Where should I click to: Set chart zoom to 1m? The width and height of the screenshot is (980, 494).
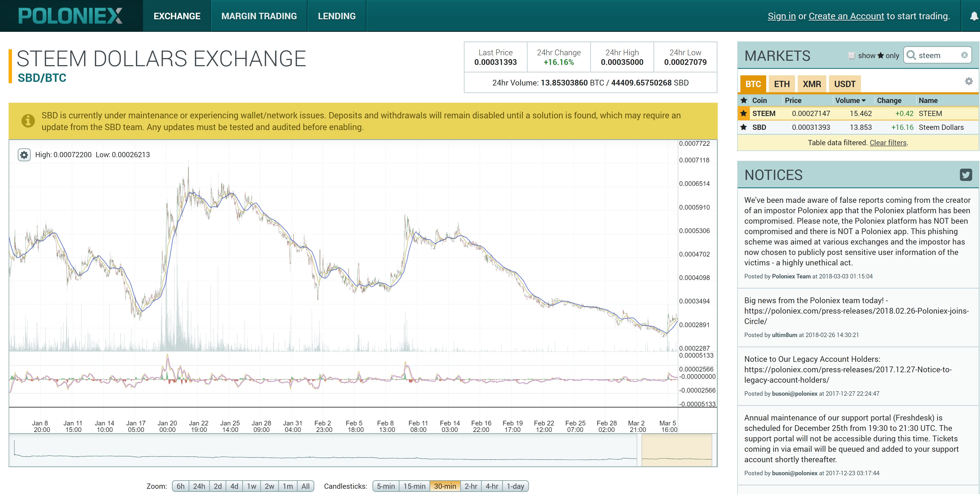pos(288,486)
